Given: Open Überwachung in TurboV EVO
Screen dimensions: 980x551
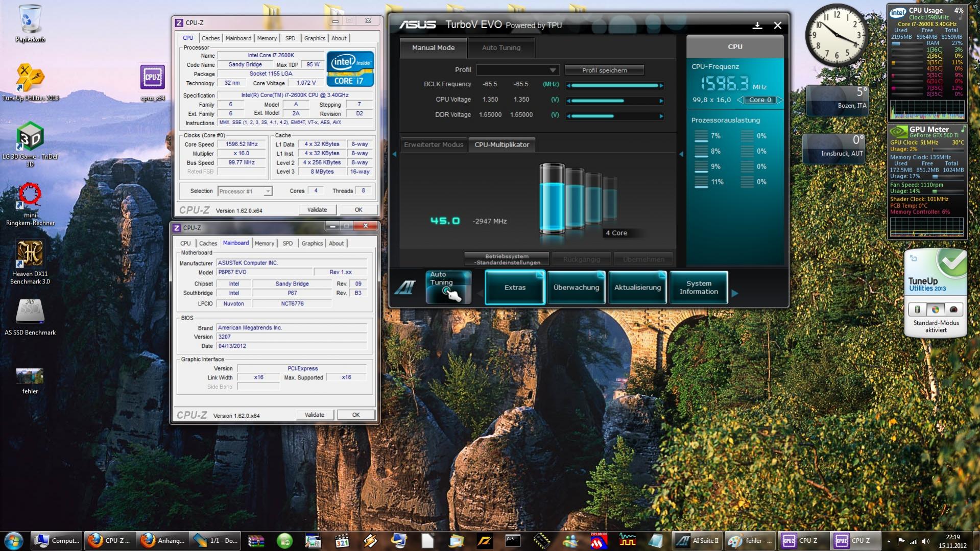Looking at the screenshot, I should [x=577, y=288].
